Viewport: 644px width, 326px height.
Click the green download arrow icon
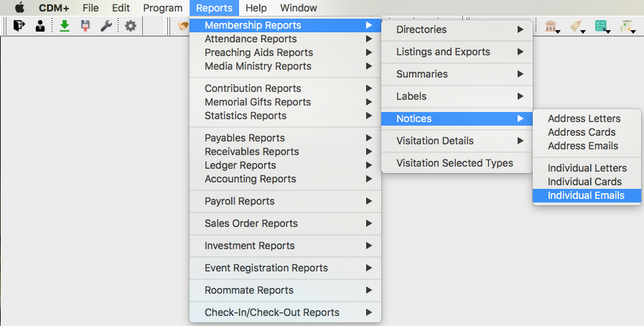coord(65,26)
